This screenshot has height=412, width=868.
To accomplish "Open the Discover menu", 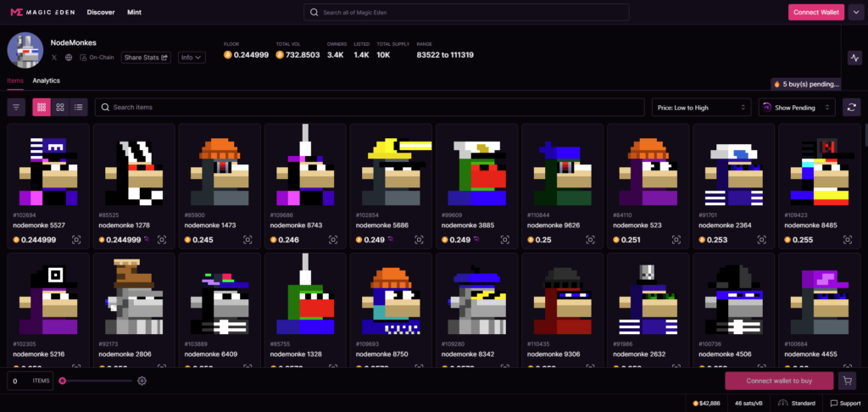I will [x=101, y=12].
